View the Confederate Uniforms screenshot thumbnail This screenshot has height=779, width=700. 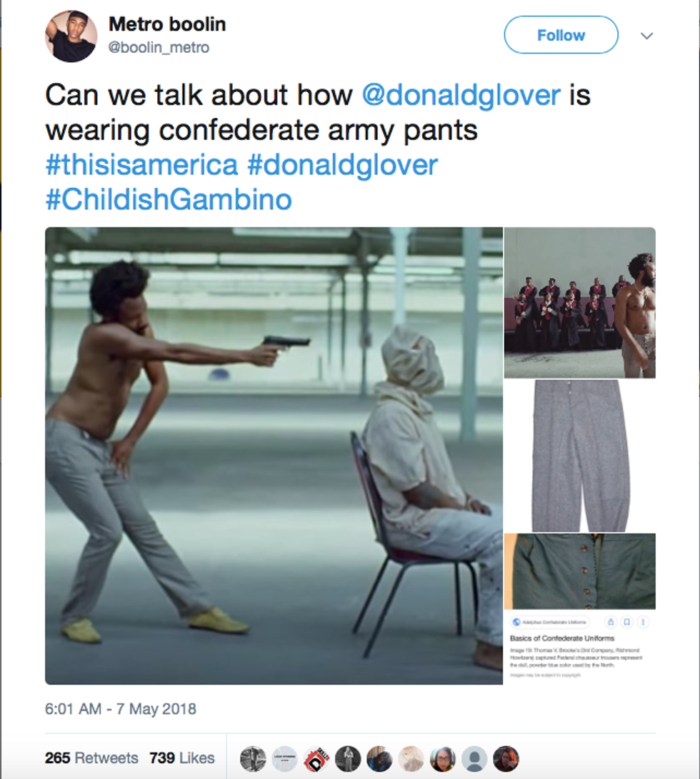point(580,608)
